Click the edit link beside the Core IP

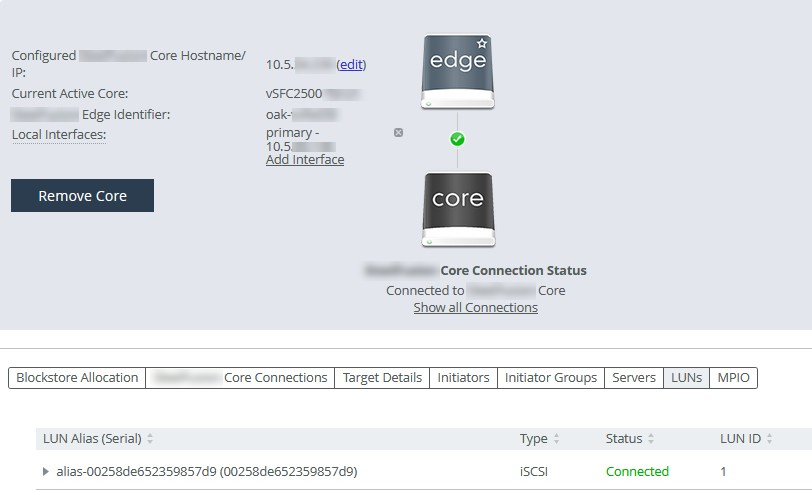coord(351,64)
